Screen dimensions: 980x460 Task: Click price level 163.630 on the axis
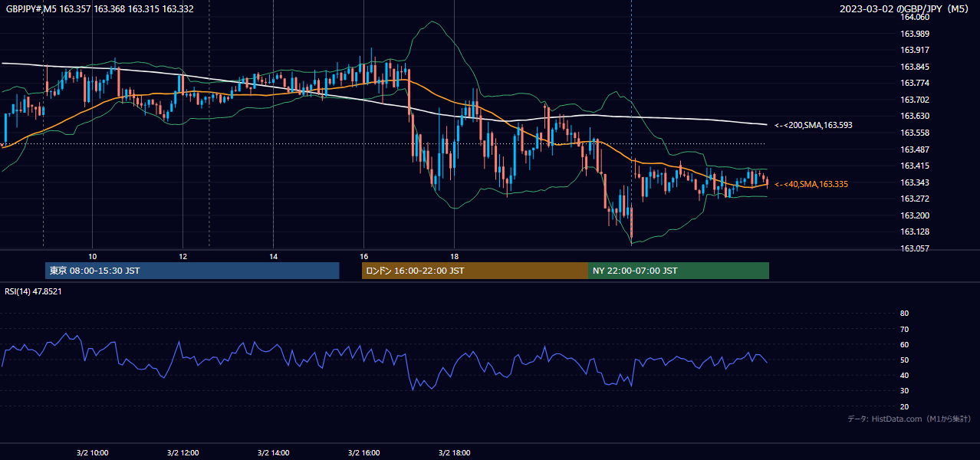click(914, 116)
